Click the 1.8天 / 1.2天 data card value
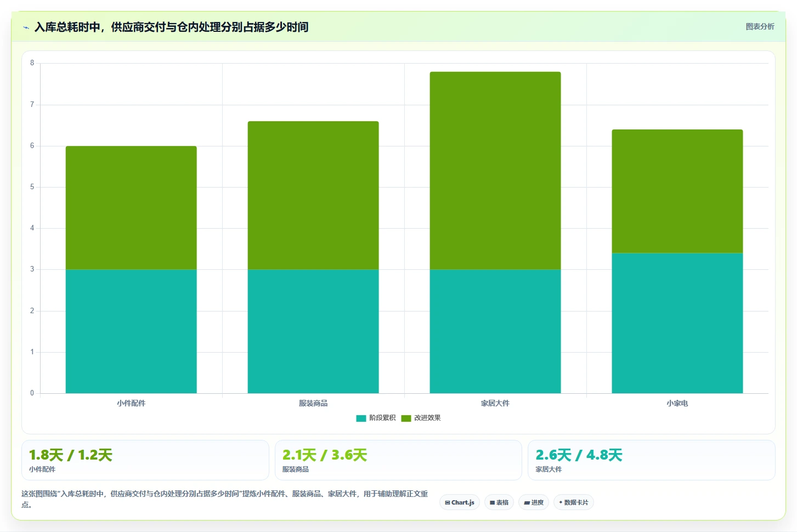Image resolution: width=797 pixels, height=532 pixels. tap(71, 455)
